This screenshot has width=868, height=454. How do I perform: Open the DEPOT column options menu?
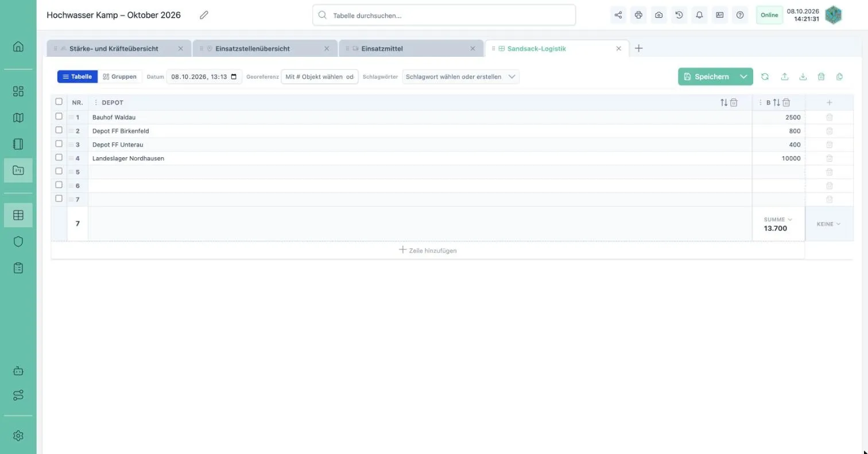(96, 103)
